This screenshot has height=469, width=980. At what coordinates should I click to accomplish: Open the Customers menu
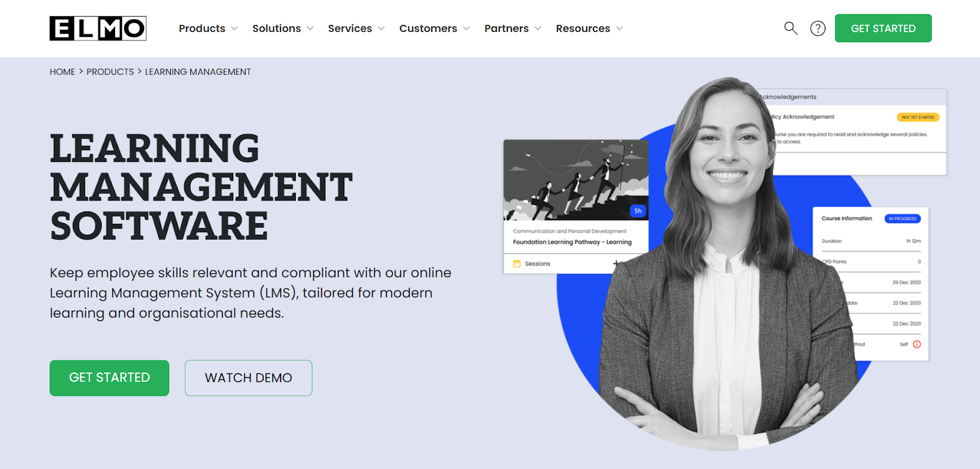[x=428, y=29]
